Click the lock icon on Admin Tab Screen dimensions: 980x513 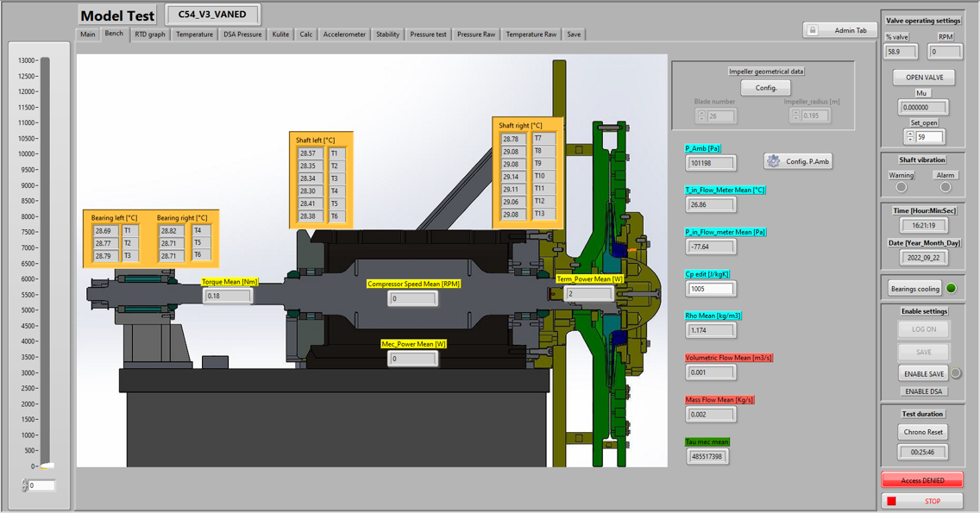coord(812,30)
